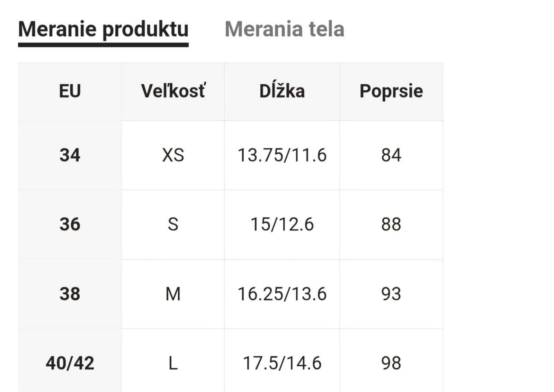This screenshot has width=554, height=392.
Task: Click the bust value 93
Action: coord(391,294)
